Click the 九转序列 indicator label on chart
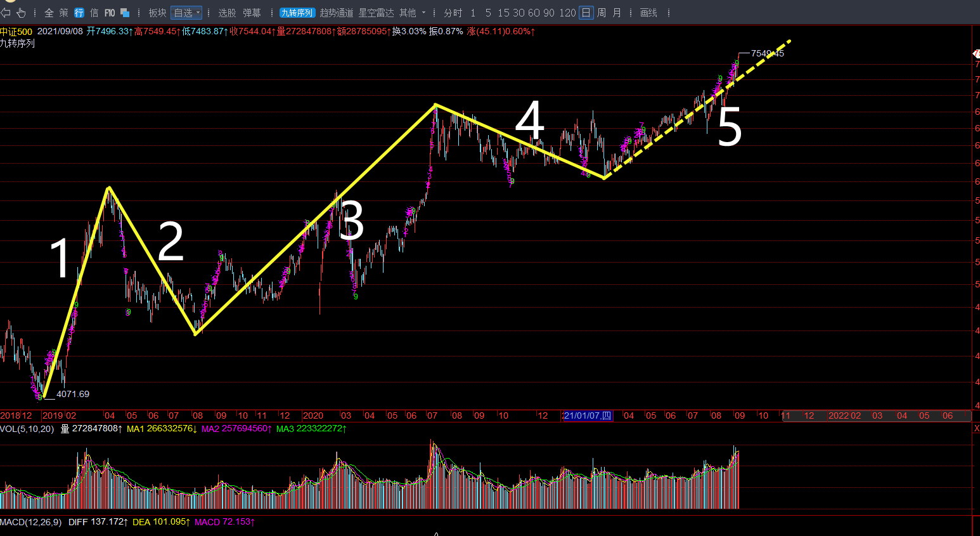Image resolution: width=980 pixels, height=536 pixels. point(18,43)
